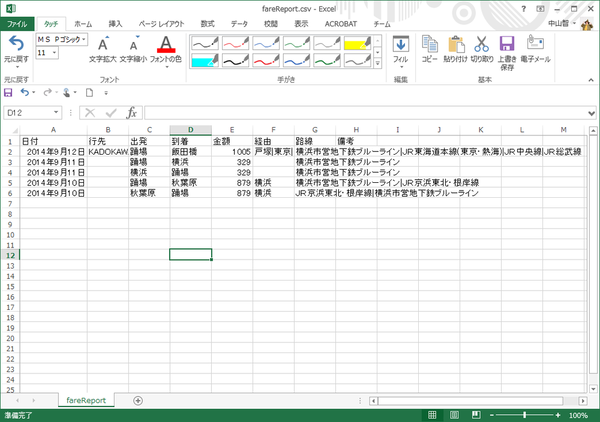Open the ファイル (File) tab
Screen dimensions: 600x422
[17, 24]
